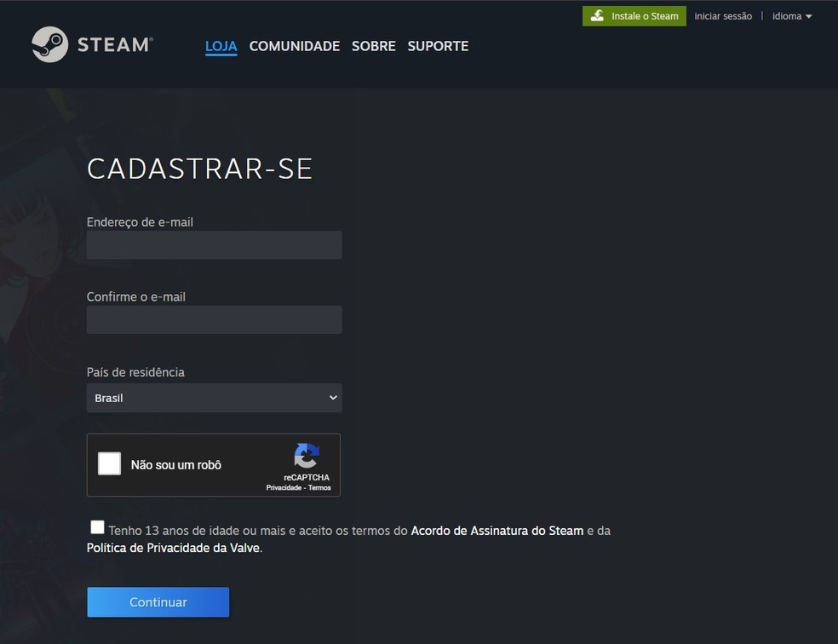Open the Steam store via the logo icon

[49, 43]
